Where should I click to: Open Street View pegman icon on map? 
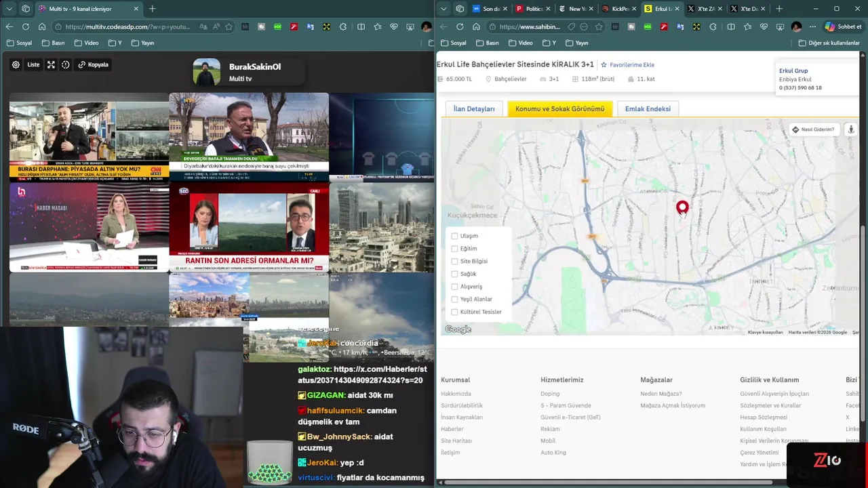coord(851,129)
